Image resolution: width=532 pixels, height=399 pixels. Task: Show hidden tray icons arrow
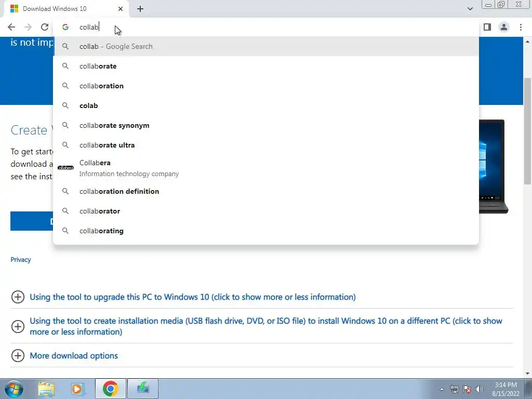[x=442, y=389]
